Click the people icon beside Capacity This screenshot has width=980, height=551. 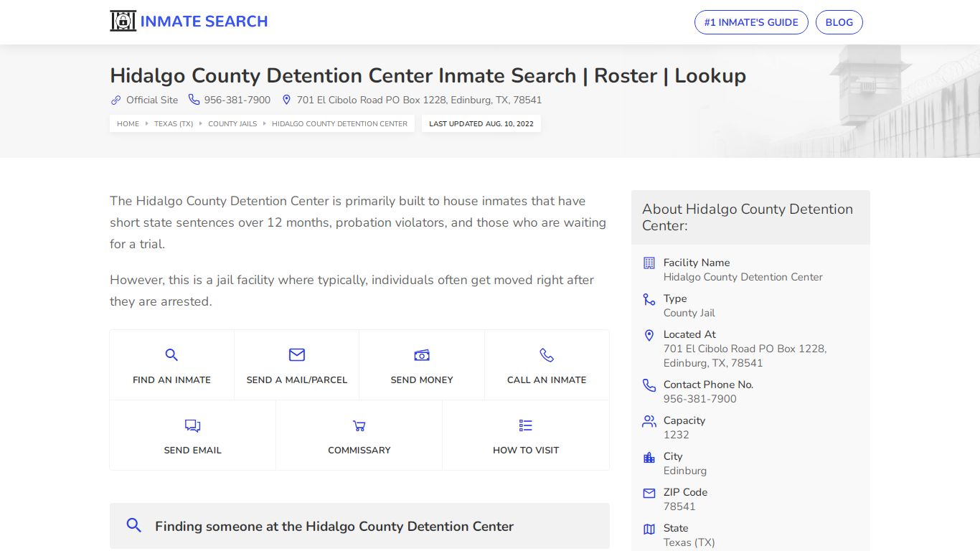[649, 421]
